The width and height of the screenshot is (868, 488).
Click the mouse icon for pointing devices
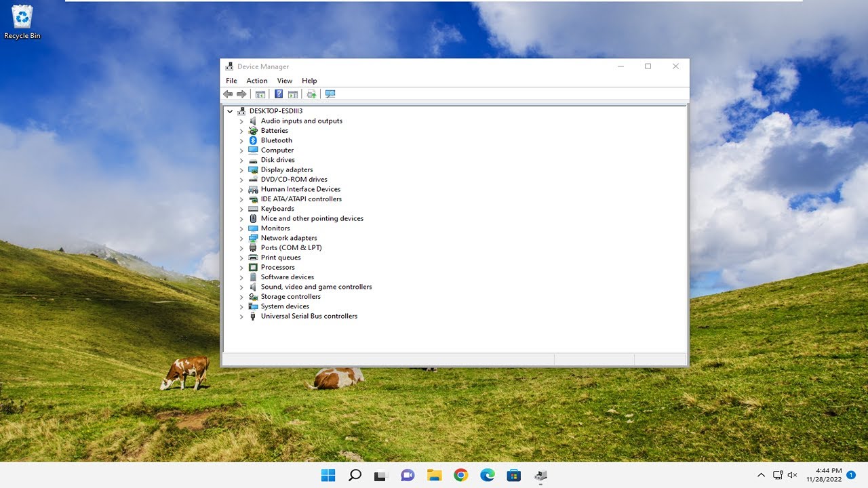pyautogui.click(x=253, y=218)
